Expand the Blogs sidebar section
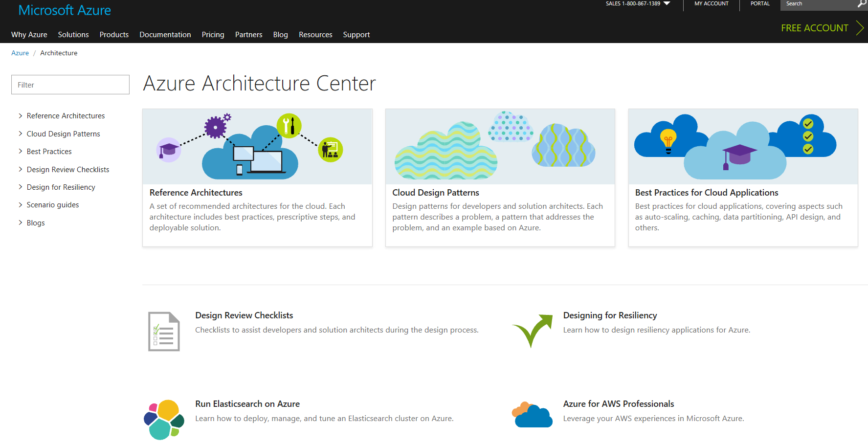 [36, 222]
